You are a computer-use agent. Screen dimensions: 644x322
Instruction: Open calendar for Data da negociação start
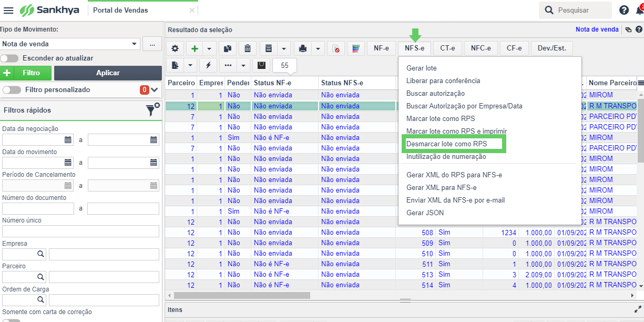pyautogui.click(x=68, y=139)
